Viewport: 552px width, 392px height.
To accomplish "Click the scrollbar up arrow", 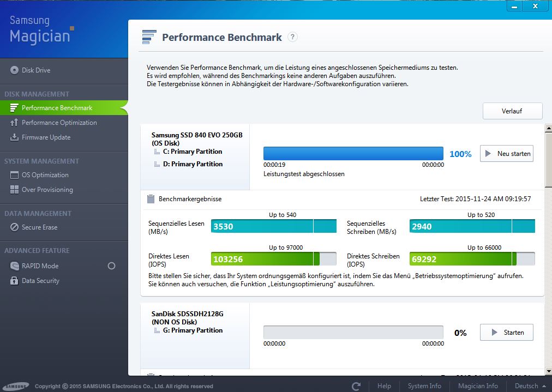I will pos(548,128).
